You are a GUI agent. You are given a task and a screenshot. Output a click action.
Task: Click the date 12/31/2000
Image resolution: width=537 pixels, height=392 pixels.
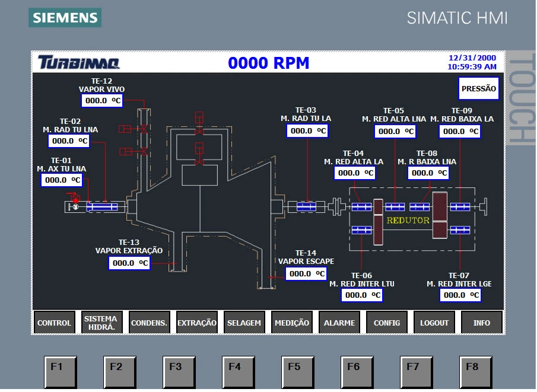coord(472,58)
